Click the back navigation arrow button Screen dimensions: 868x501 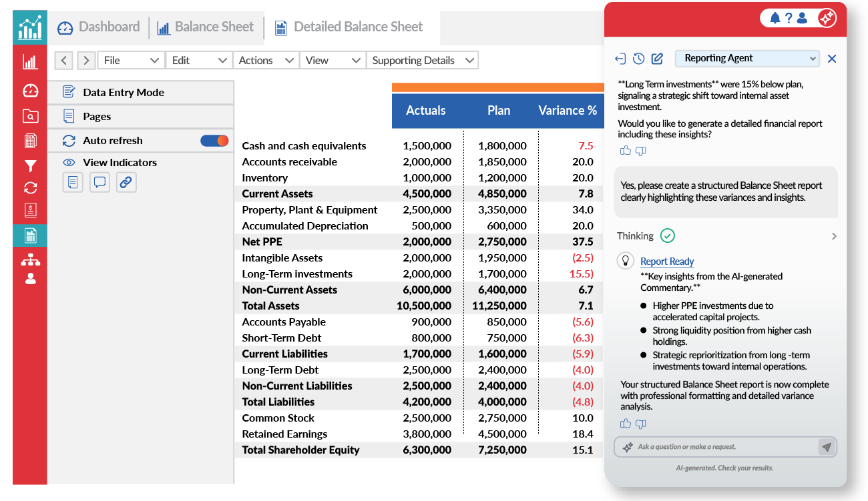click(63, 61)
